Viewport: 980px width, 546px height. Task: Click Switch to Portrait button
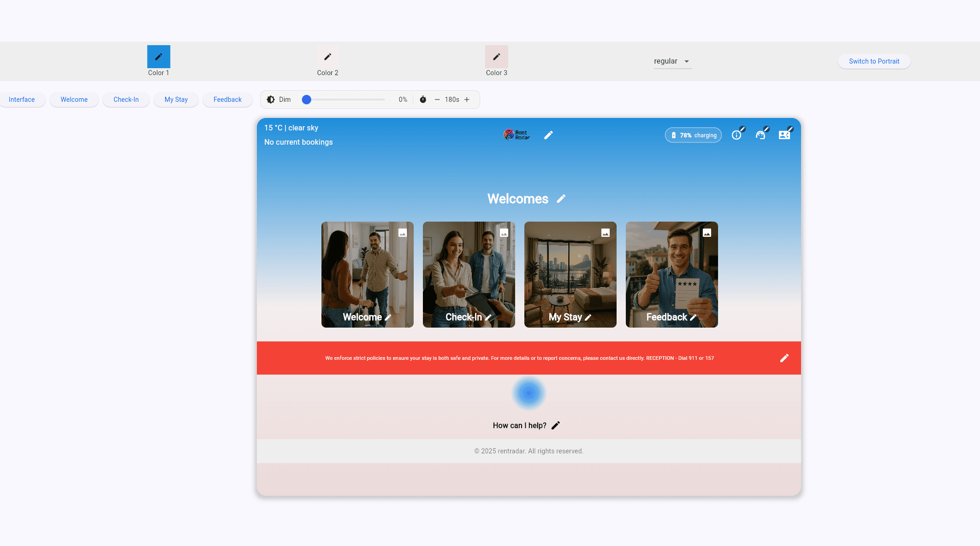(x=874, y=61)
